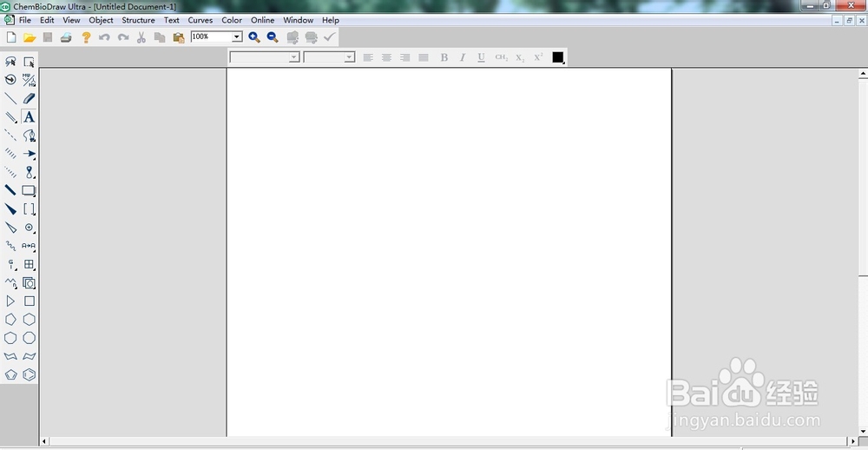This screenshot has width=868, height=450.
Task: Pick the Brackets tool
Action: tap(29, 208)
